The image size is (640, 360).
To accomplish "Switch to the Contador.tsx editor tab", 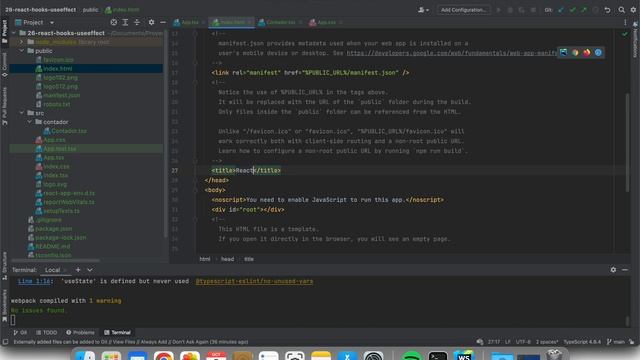I will tap(280, 22).
